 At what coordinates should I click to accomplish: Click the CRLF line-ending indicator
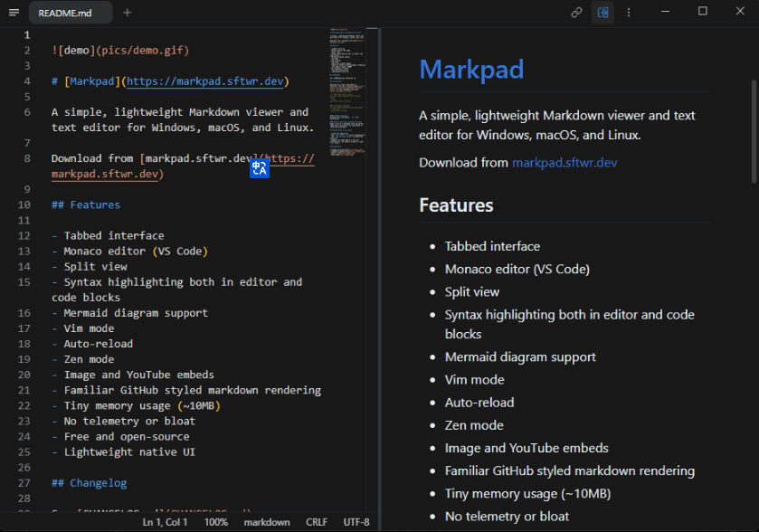point(317,522)
